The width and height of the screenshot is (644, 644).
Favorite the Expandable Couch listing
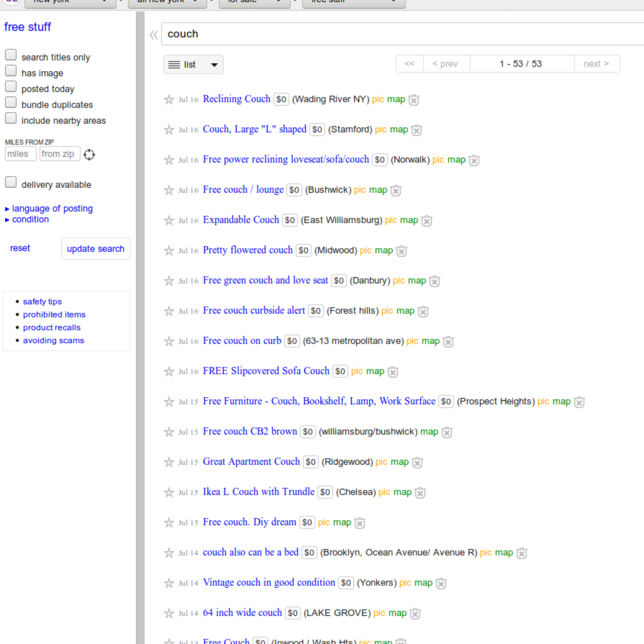pyautogui.click(x=169, y=220)
